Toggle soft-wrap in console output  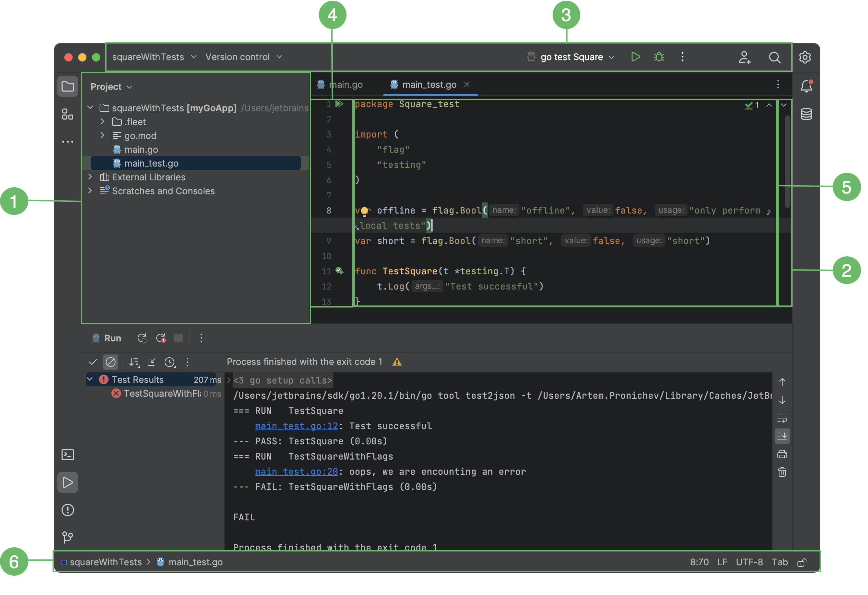[782, 418]
